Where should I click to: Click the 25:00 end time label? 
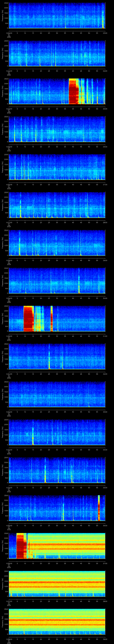coord(105,109)
